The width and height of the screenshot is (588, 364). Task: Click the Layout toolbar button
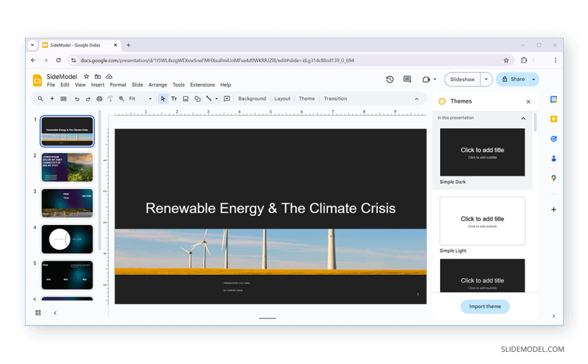coord(282,99)
